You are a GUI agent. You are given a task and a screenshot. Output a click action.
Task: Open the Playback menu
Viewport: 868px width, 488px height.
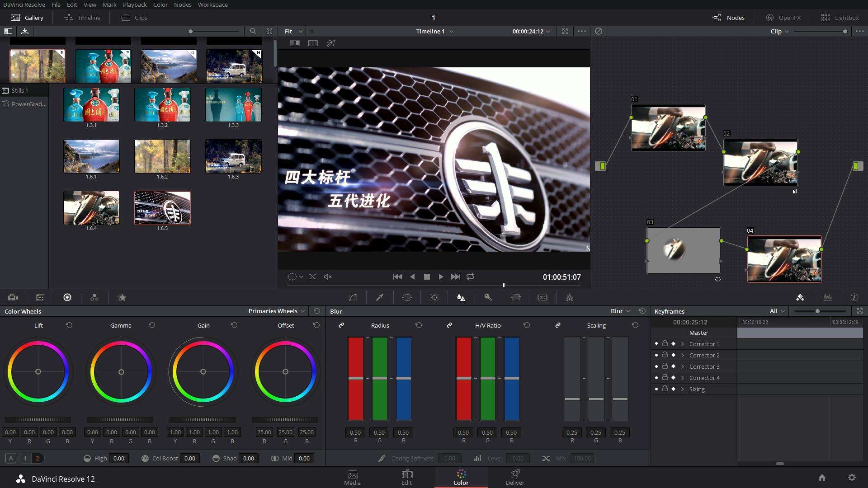[135, 5]
